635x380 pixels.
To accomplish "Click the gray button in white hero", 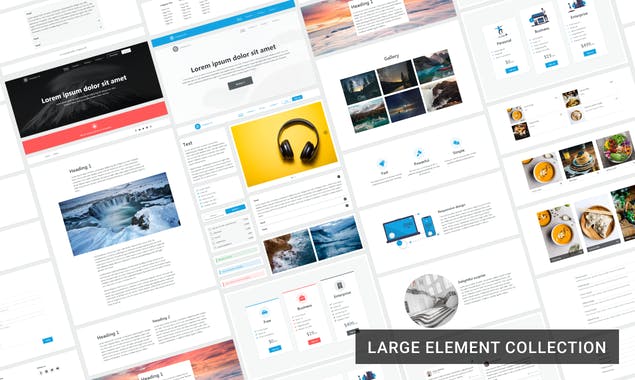I will point(240,83).
